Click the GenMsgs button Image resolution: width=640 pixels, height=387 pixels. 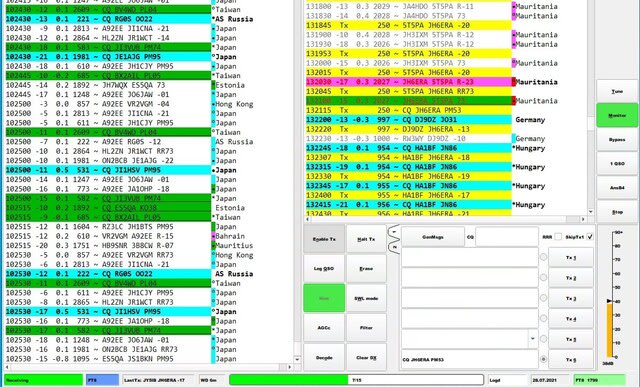tap(433, 237)
